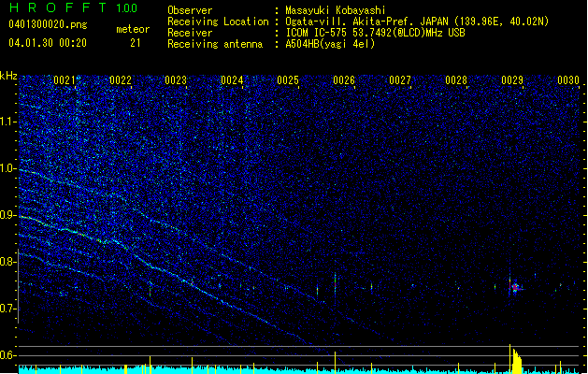Click the date stamp 04.01.30 00:20

coord(48,43)
